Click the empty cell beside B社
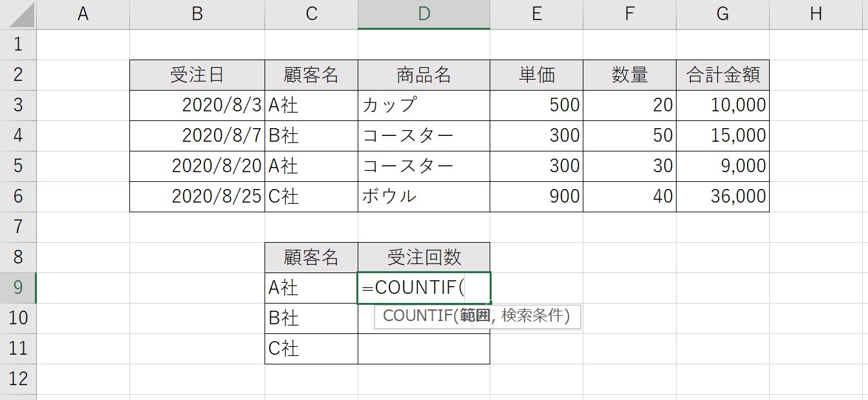Viewport: 868px width, 400px height. point(424,318)
